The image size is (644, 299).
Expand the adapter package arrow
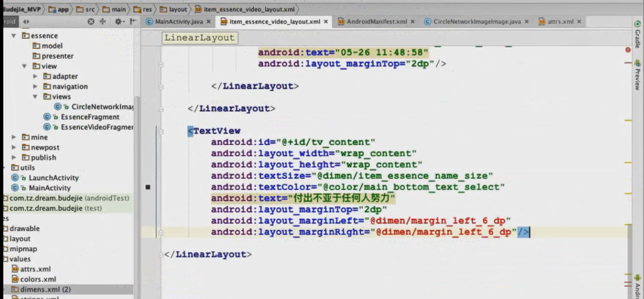(x=35, y=76)
